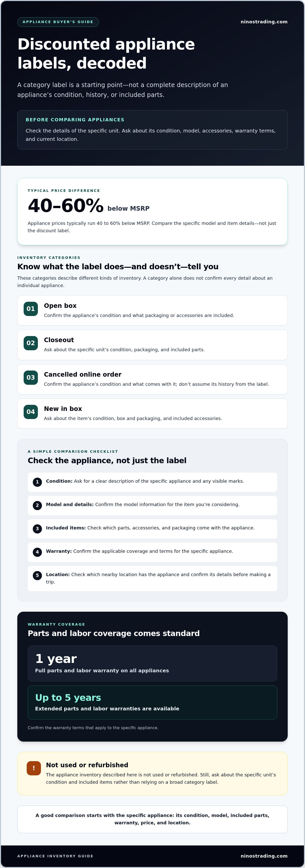Click the Up to 5 years warranty card

point(152,703)
